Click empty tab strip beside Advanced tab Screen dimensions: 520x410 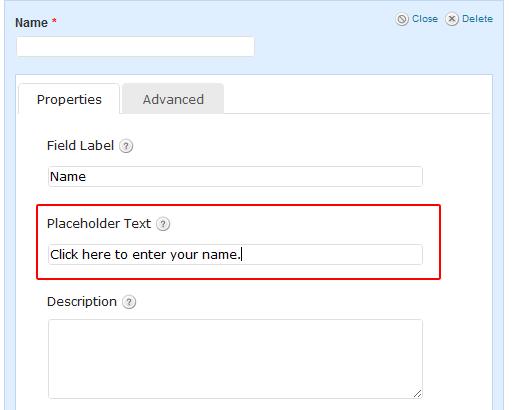point(357,99)
